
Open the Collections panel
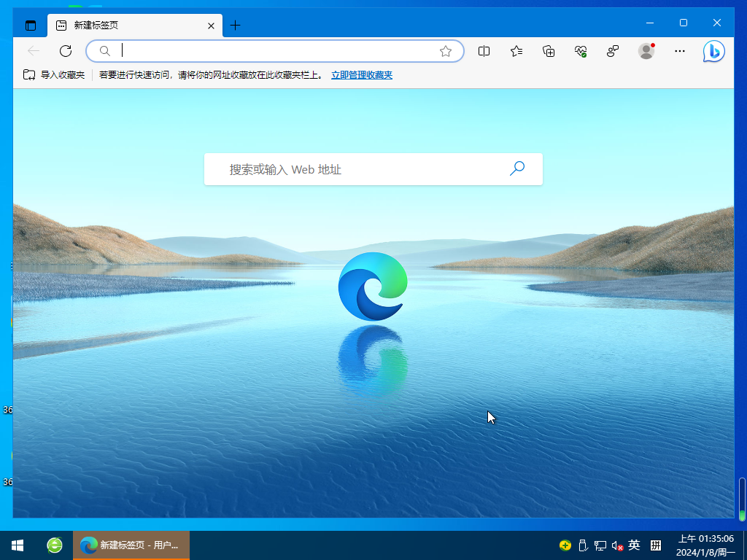pyautogui.click(x=549, y=51)
